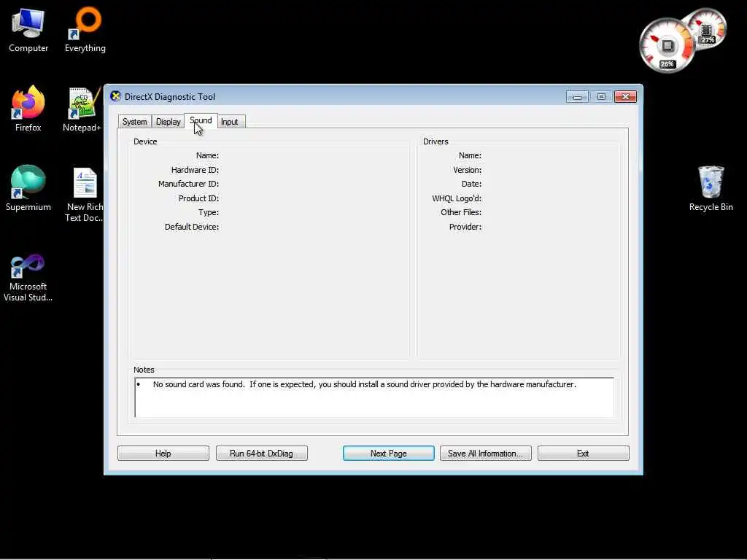Open the Recycle Bin
This screenshot has height=560, width=747.
pyautogui.click(x=711, y=188)
